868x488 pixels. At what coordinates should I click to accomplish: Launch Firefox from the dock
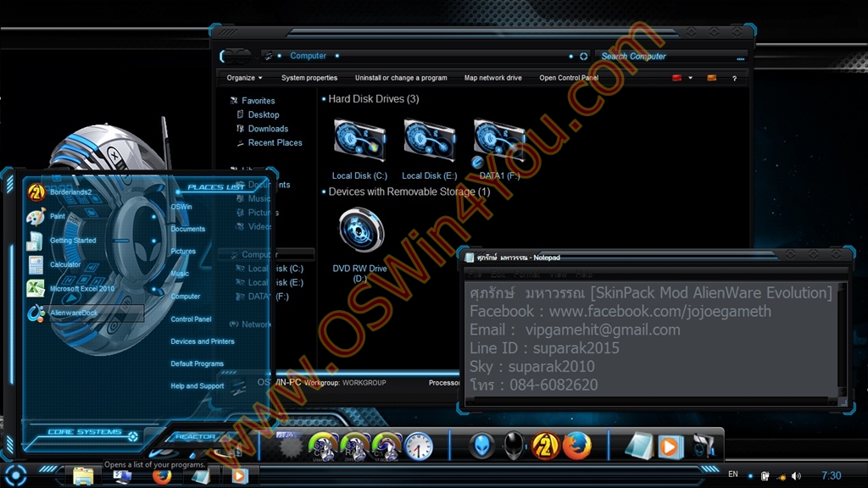point(576,446)
